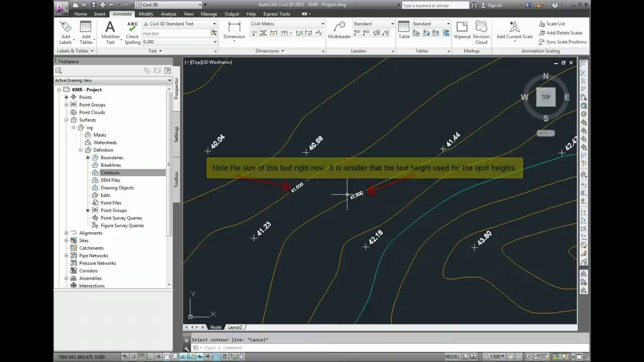
Task: Open the Home ribbon tab
Action: click(80, 14)
